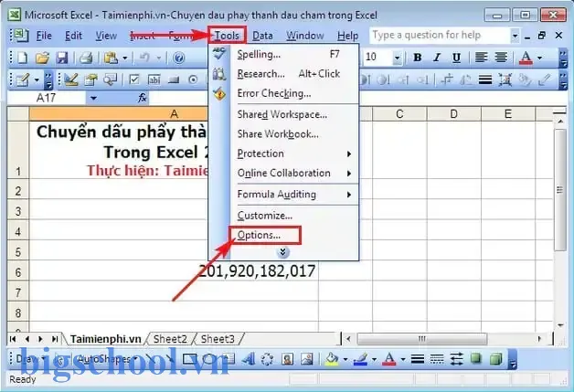Switch to the Sheet2 tab
The image size is (574, 392).
pos(170,339)
